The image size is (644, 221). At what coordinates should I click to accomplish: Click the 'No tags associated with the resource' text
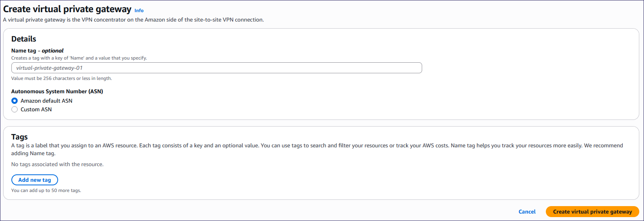click(x=57, y=164)
